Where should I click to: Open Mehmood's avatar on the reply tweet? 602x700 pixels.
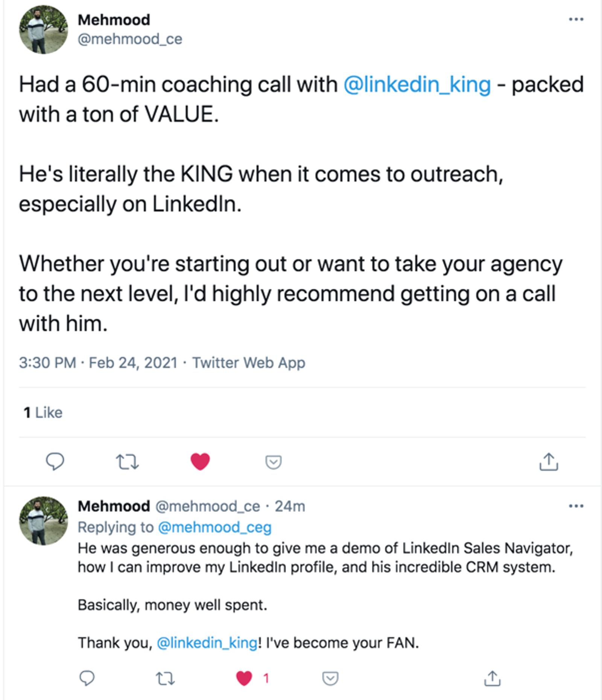point(44,520)
